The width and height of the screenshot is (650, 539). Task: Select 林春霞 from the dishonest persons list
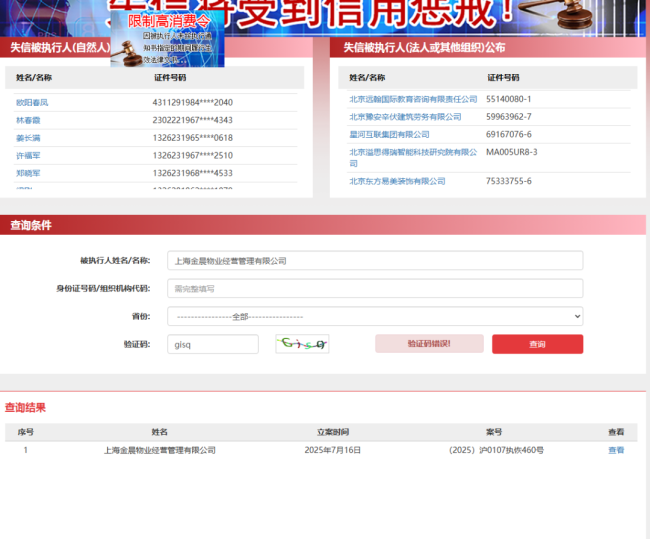[x=29, y=120]
